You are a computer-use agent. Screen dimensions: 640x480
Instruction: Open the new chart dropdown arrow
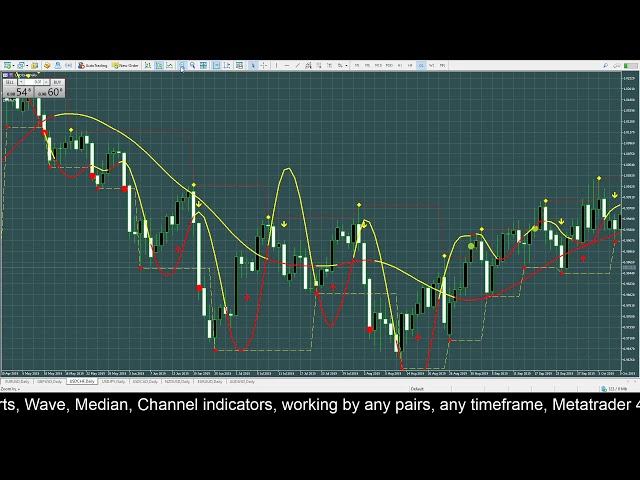pyautogui.click(x=12, y=65)
